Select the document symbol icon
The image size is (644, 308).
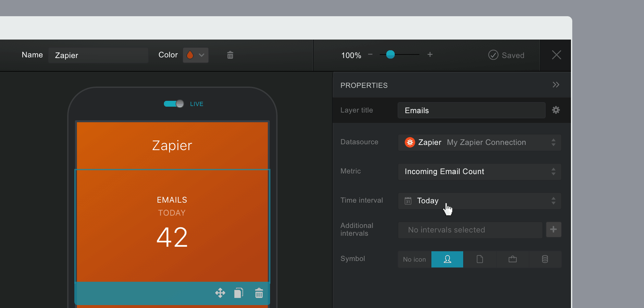(480, 259)
